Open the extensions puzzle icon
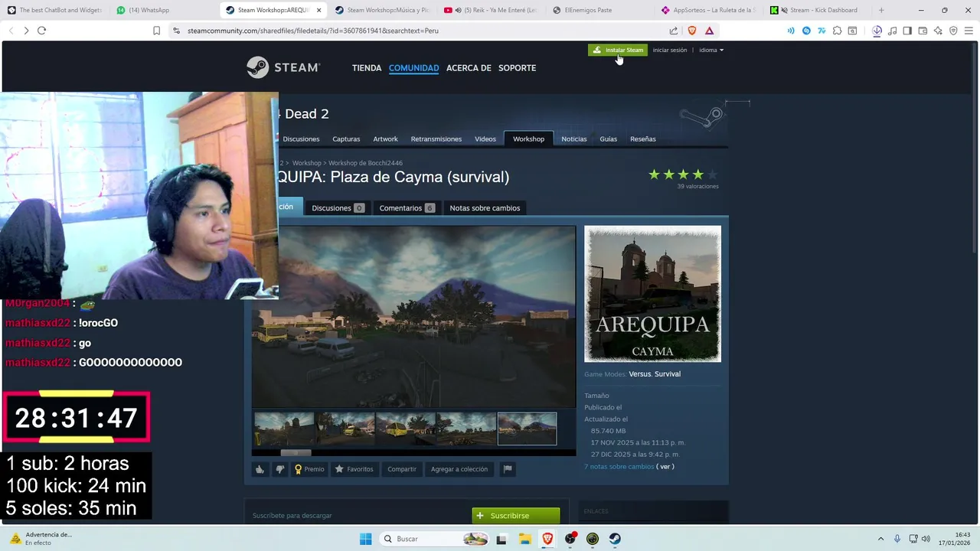The width and height of the screenshot is (980, 551). (837, 31)
